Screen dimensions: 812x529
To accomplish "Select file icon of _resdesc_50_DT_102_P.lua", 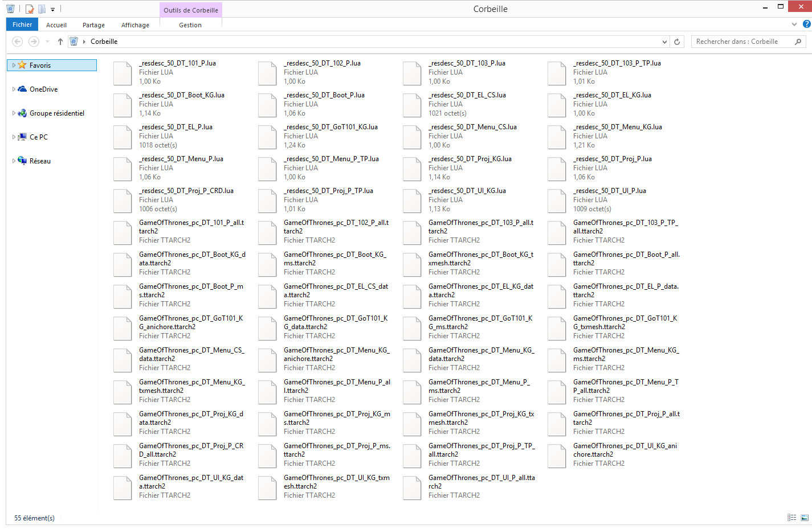I will coord(267,73).
